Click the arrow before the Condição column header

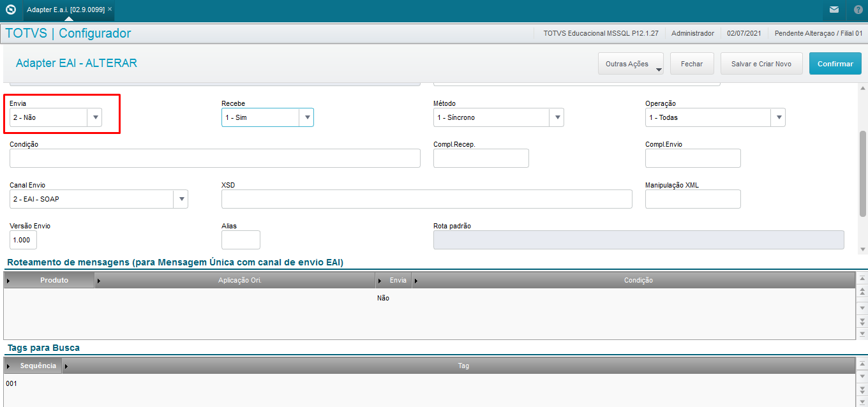coord(416,280)
